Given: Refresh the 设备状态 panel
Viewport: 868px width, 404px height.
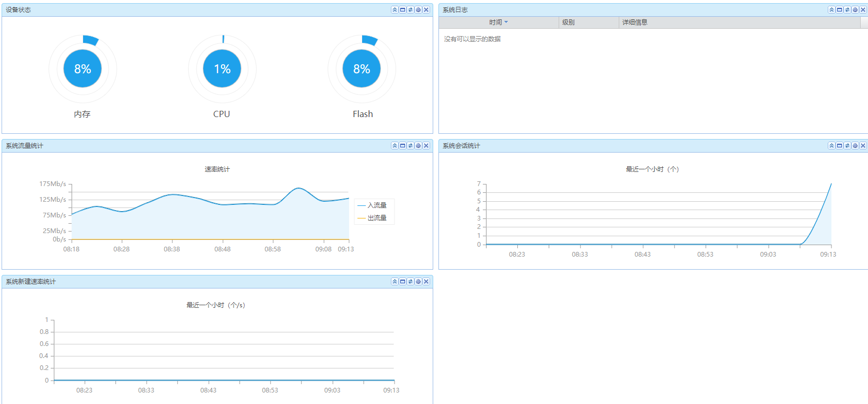Looking at the screenshot, I should pos(410,10).
